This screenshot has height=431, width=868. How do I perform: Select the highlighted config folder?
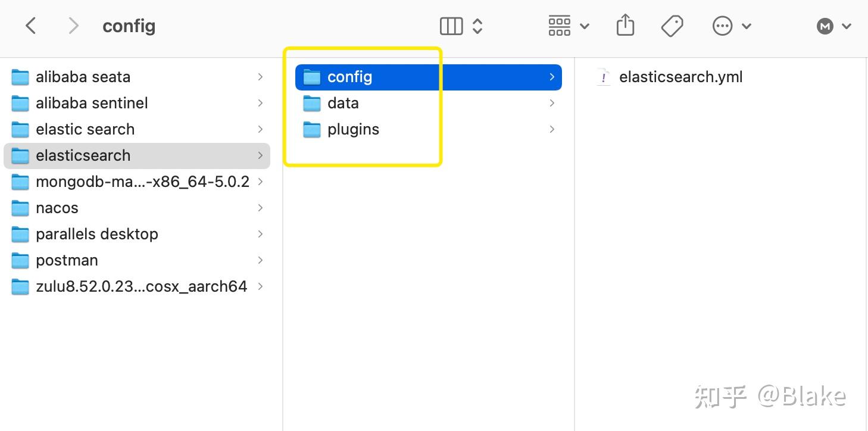(349, 77)
